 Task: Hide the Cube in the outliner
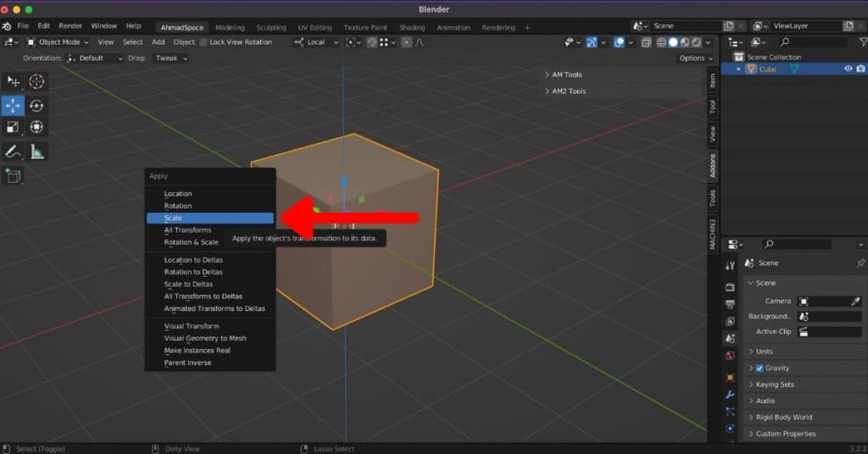[x=848, y=69]
